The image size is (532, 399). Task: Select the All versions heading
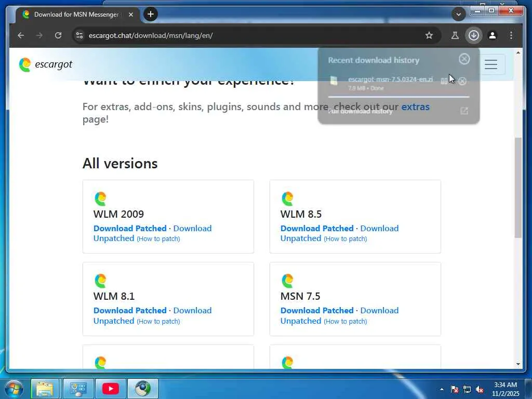coord(120,164)
